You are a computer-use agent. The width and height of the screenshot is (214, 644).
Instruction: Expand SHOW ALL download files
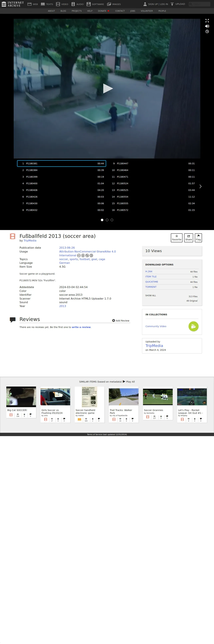pos(150,296)
